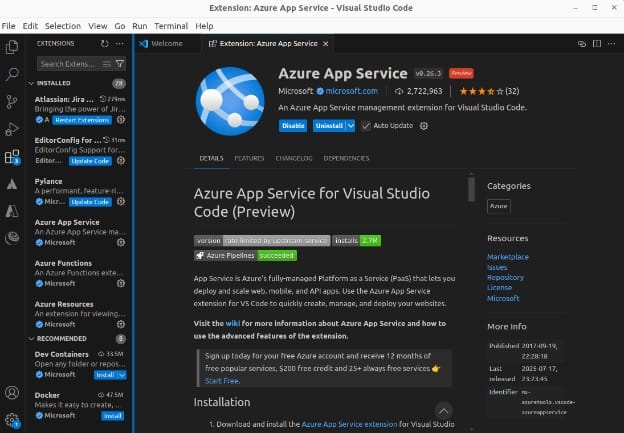
Task: Open the Uninstall dropdown arrow
Action: pos(351,126)
